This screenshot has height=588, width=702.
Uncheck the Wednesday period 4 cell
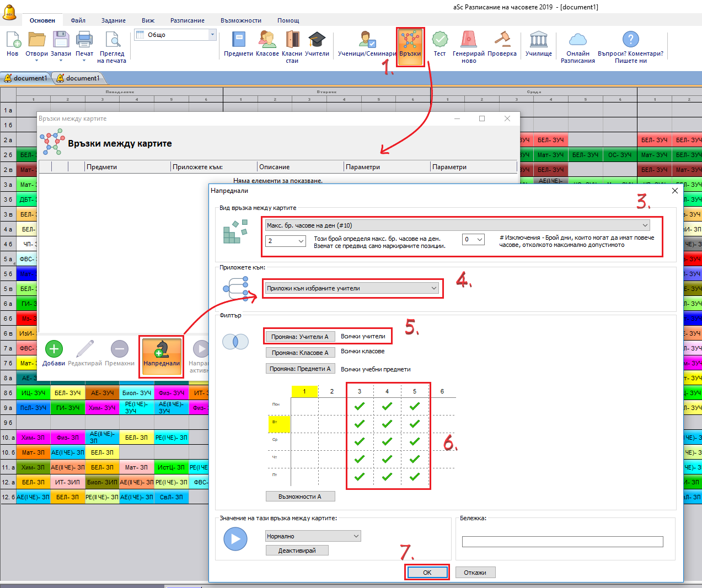[x=387, y=441]
